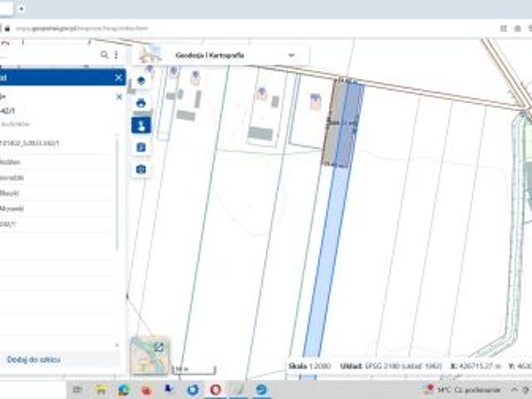Select the highlighted blue identify tool
Screen dimensions: 532x399
tap(140, 126)
